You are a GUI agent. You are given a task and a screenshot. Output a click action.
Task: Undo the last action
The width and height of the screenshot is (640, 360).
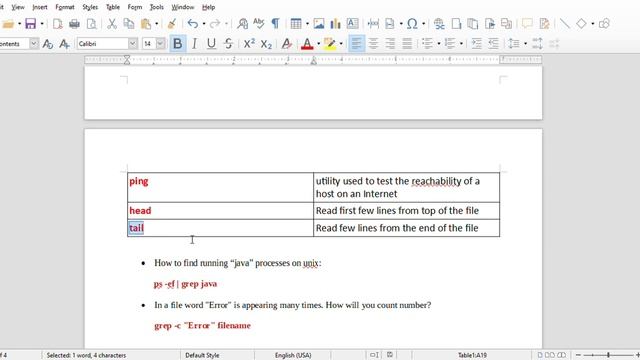pyautogui.click(x=193, y=24)
